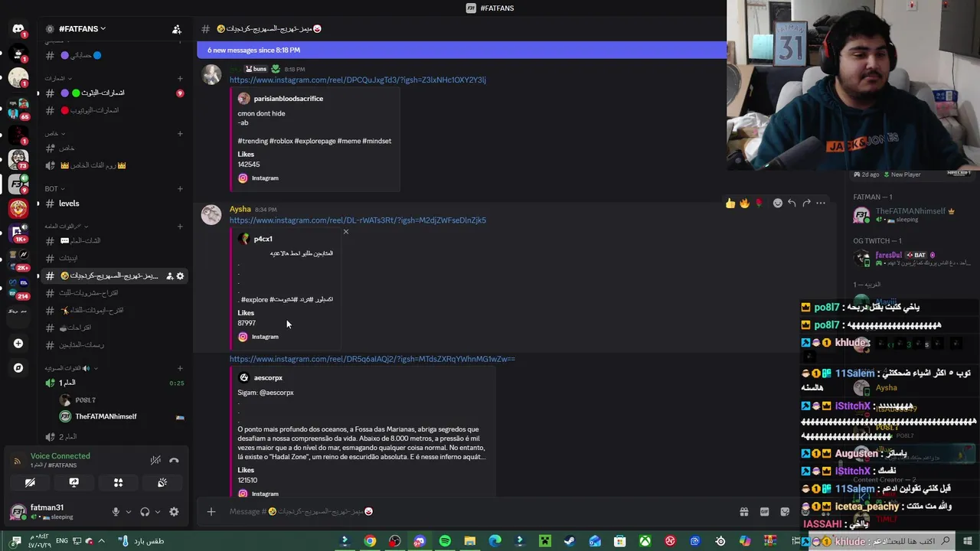This screenshot has width=980, height=551.
Task: Toggle noise suppression next to Voice Connected
Action: [155, 460]
